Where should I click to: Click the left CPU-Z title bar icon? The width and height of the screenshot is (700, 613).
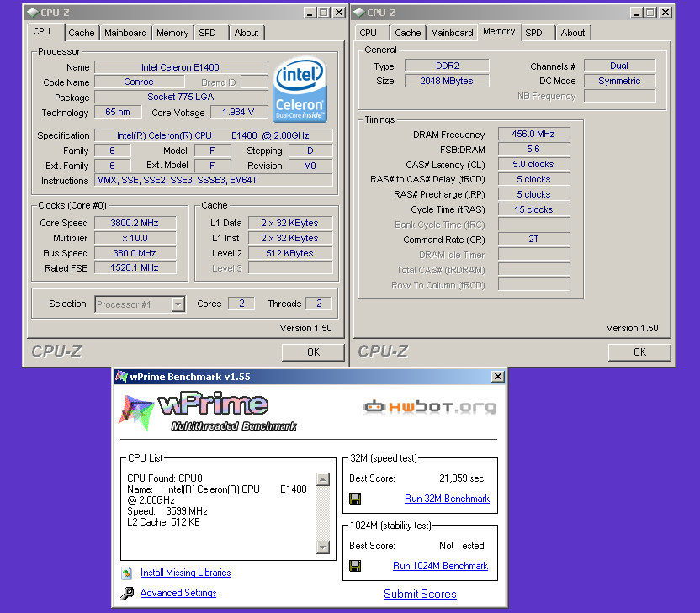point(32,13)
